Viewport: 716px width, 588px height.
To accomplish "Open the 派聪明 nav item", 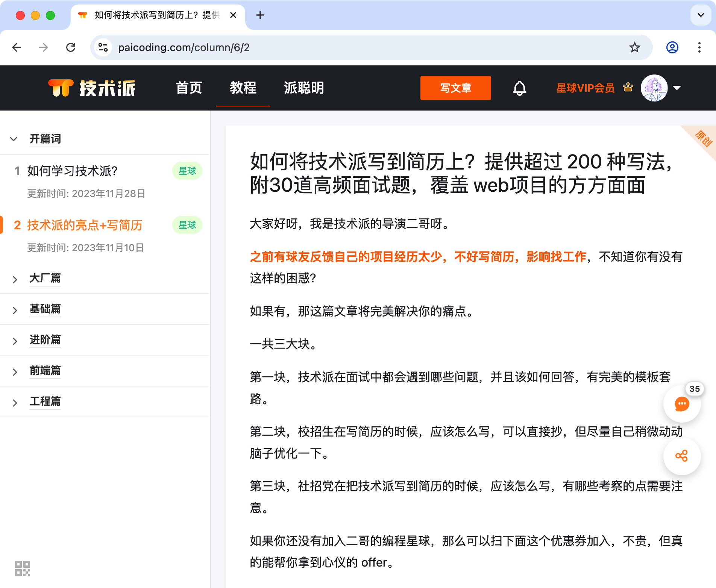I will point(304,88).
